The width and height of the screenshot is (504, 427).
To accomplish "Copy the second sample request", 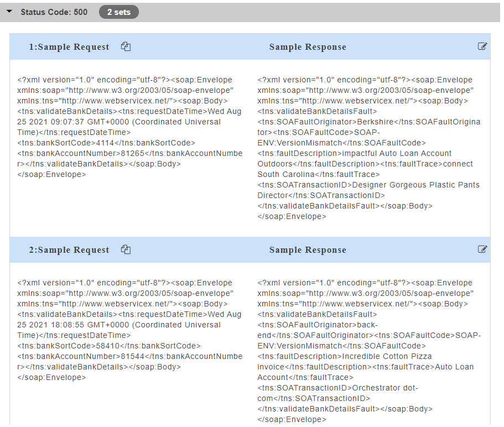I will coord(126,250).
